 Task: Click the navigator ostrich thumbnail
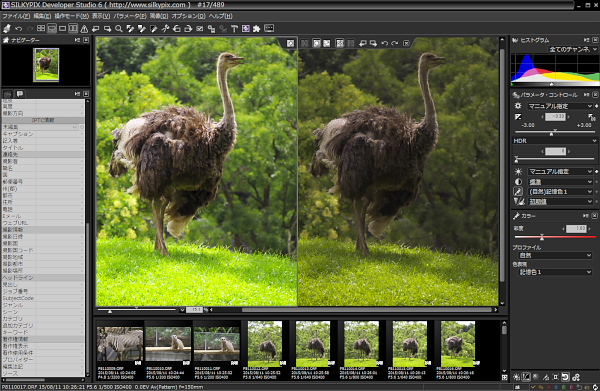46,65
